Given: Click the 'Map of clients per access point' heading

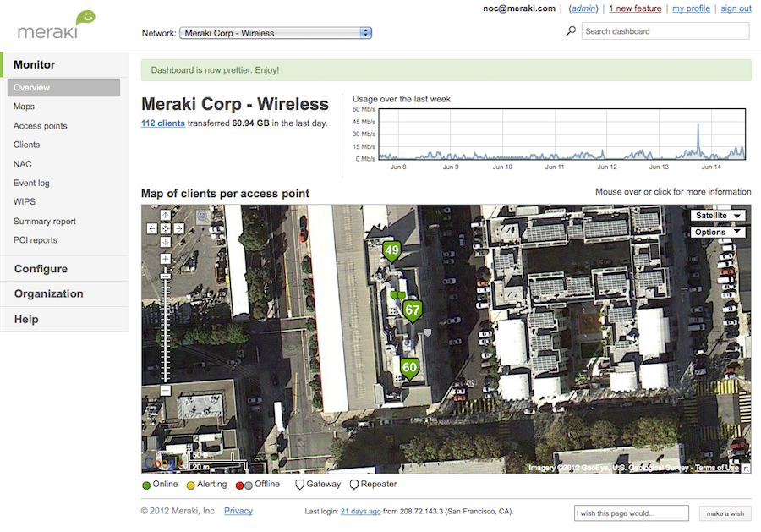Looking at the screenshot, I should [x=225, y=194].
